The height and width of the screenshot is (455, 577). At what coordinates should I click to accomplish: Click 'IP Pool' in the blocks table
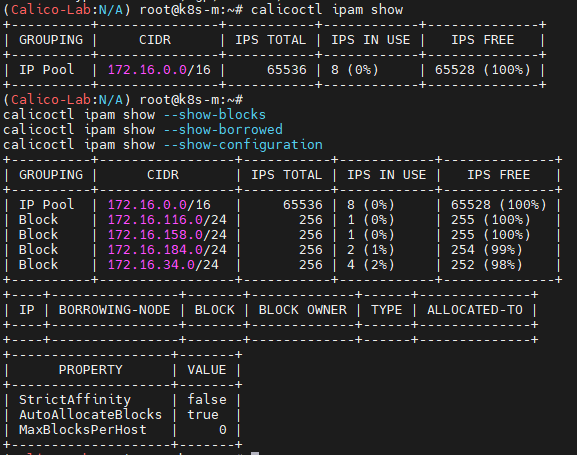[46, 205]
